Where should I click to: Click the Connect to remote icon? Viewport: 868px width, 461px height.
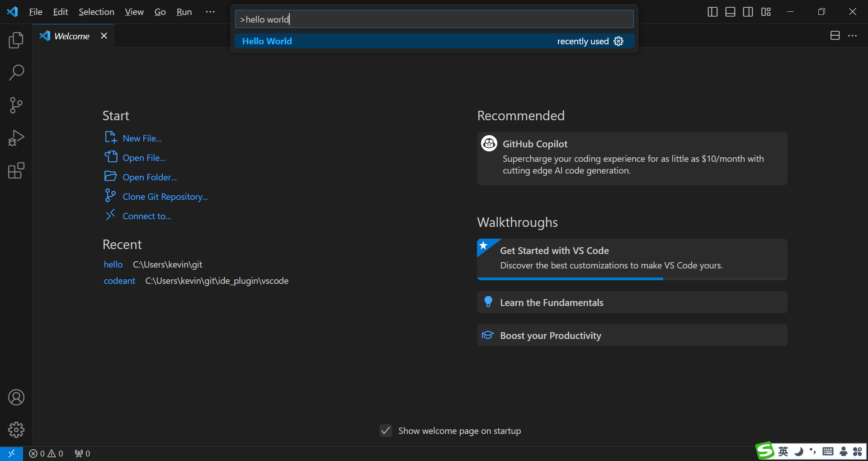click(110, 215)
